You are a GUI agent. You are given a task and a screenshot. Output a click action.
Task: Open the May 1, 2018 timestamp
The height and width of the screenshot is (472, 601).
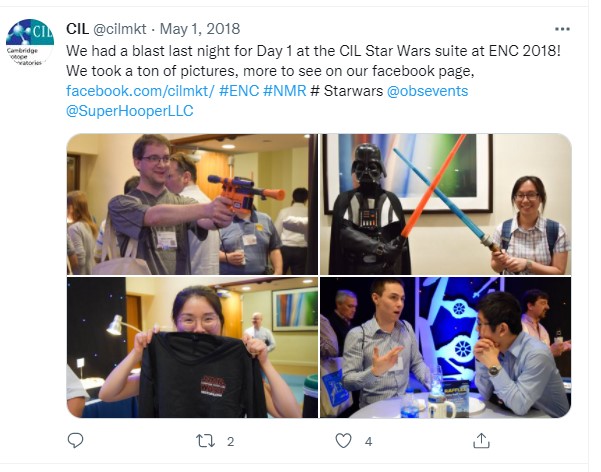pyautogui.click(x=200, y=29)
